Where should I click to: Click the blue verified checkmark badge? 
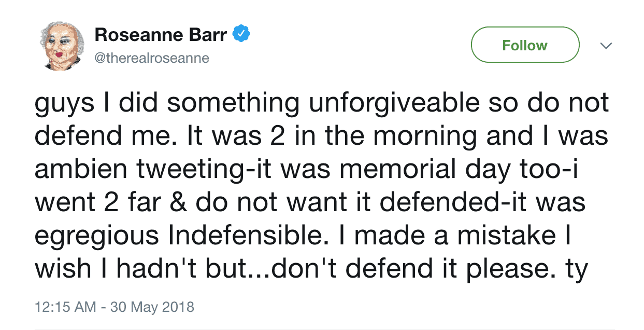(241, 34)
